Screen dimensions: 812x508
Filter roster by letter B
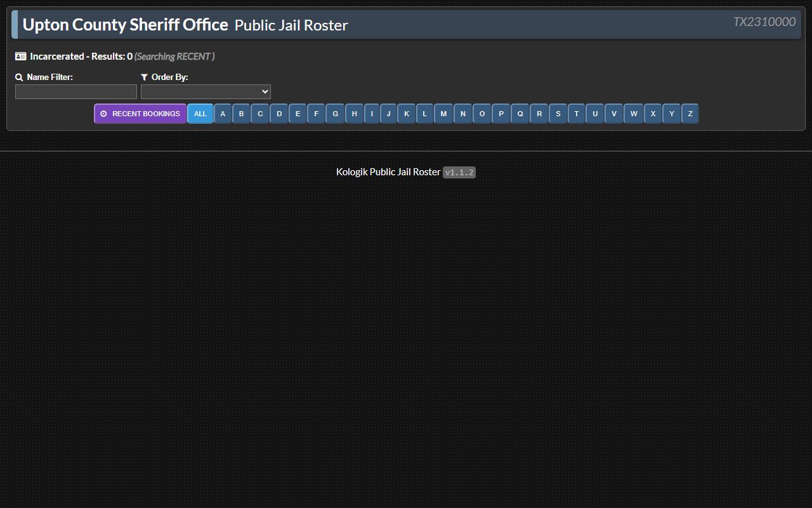[241, 114]
